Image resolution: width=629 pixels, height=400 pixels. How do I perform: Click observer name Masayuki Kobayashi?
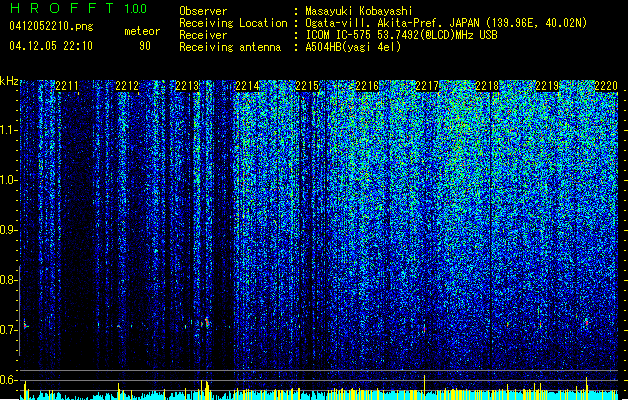(x=359, y=11)
